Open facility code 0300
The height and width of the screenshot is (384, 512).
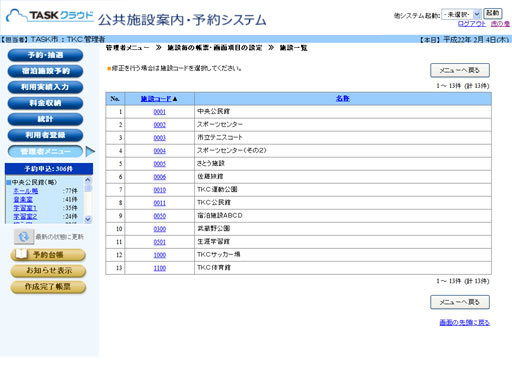point(160,229)
